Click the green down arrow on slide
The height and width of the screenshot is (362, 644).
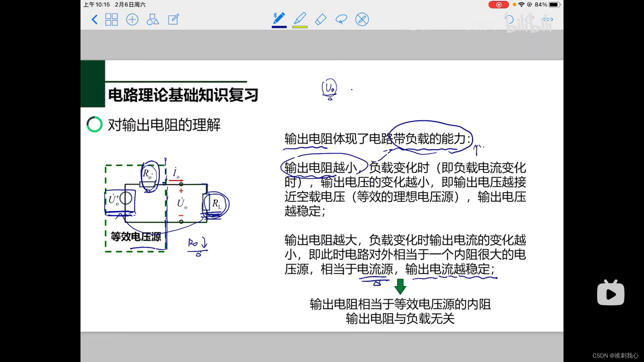400,286
